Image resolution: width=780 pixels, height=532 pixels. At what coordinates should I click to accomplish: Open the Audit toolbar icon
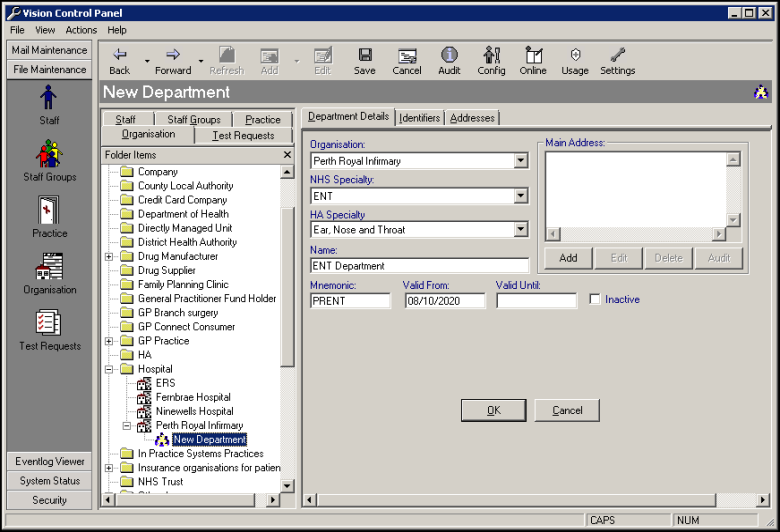click(449, 61)
